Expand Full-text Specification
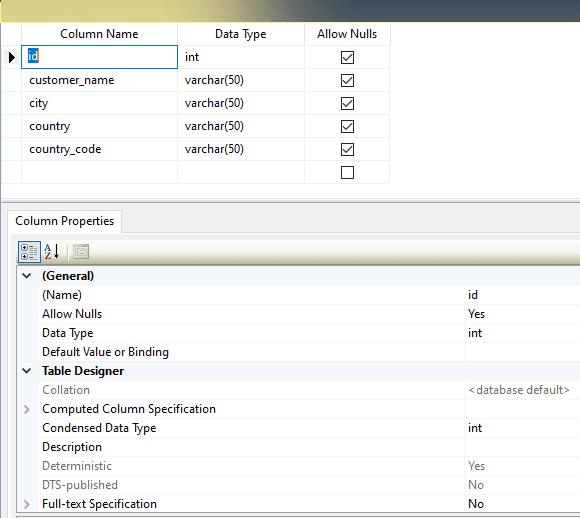Viewport: 580px width, 518px height. pyautogui.click(x=27, y=504)
